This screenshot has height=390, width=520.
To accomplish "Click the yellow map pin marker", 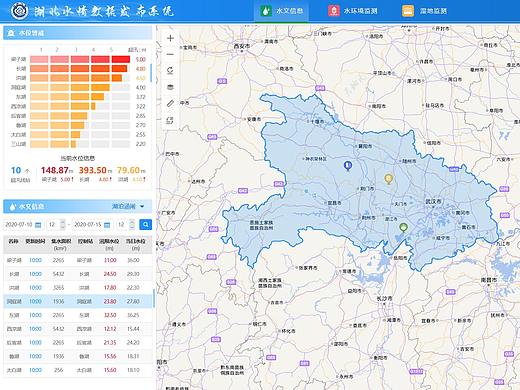I will [x=388, y=179].
